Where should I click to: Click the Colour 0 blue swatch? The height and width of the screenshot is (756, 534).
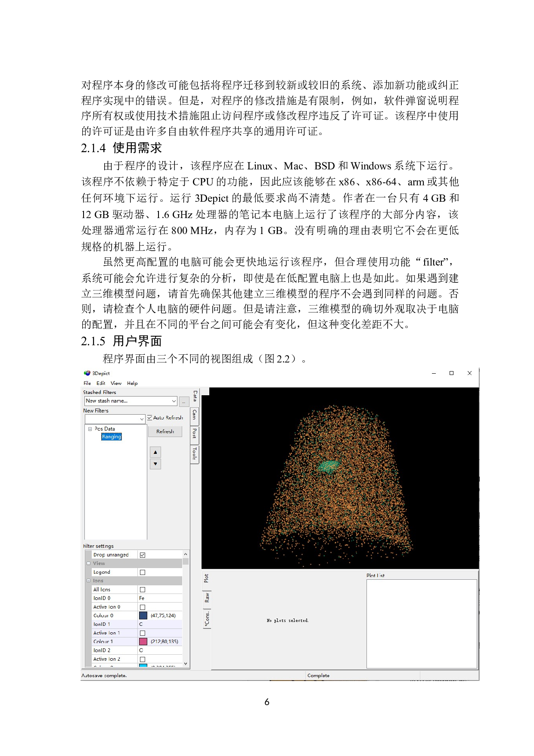click(x=143, y=615)
